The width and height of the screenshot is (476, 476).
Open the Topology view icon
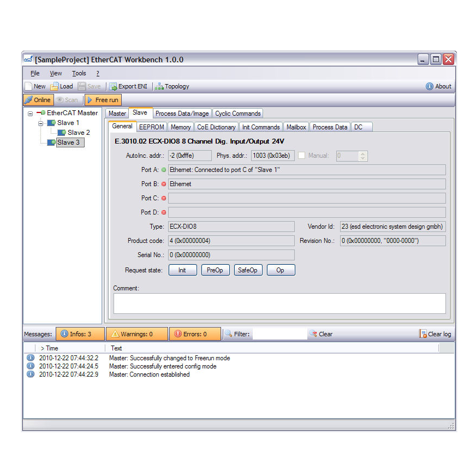pyautogui.click(x=159, y=86)
